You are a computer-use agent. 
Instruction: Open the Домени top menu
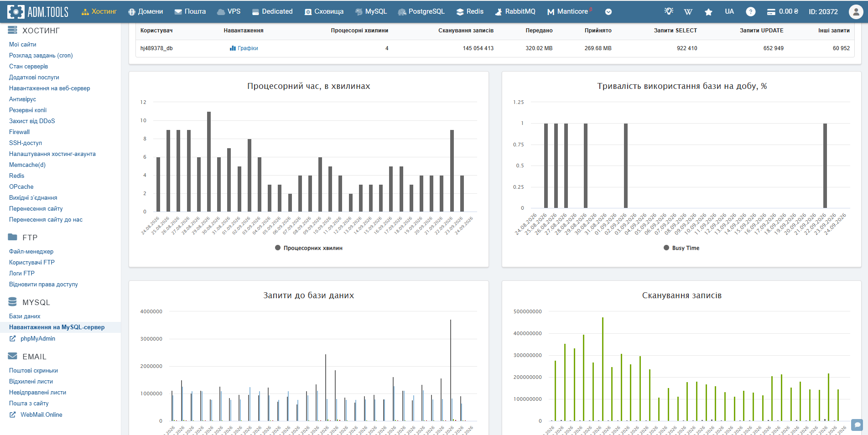[146, 11]
